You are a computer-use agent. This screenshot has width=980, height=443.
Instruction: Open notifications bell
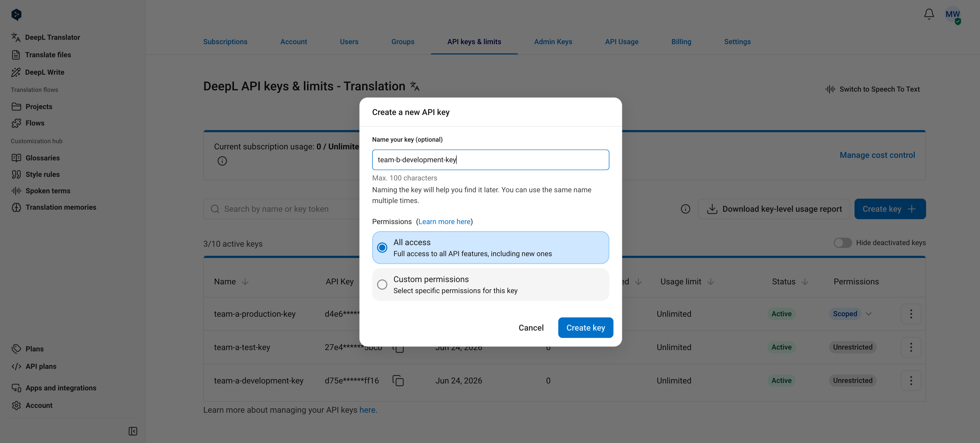coord(929,14)
